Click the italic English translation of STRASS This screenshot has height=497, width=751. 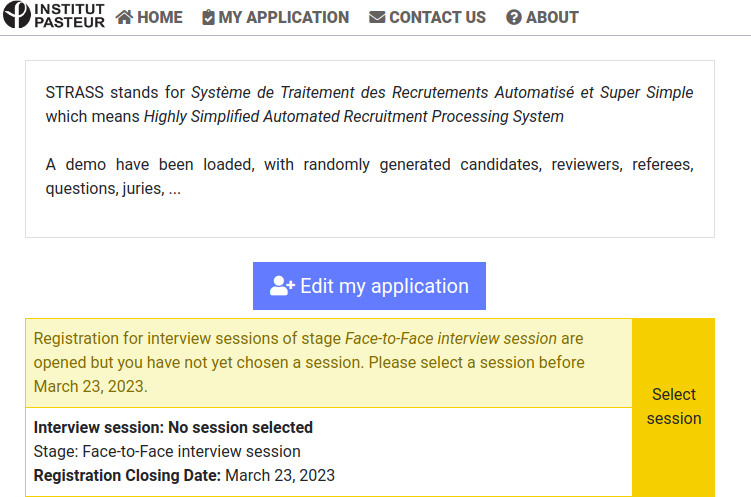click(354, 116)
